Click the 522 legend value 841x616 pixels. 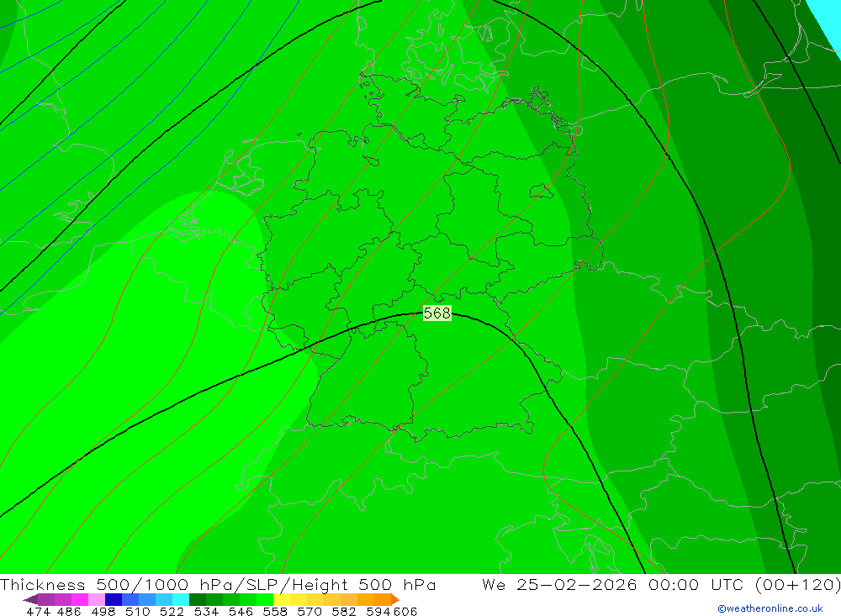(x=172, y=611)
